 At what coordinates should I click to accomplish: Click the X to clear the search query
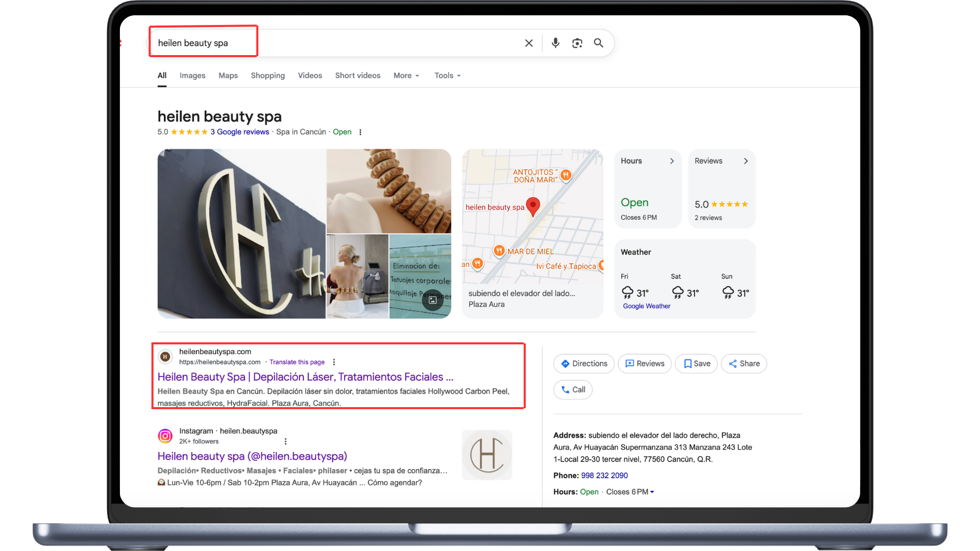(529, 43)
